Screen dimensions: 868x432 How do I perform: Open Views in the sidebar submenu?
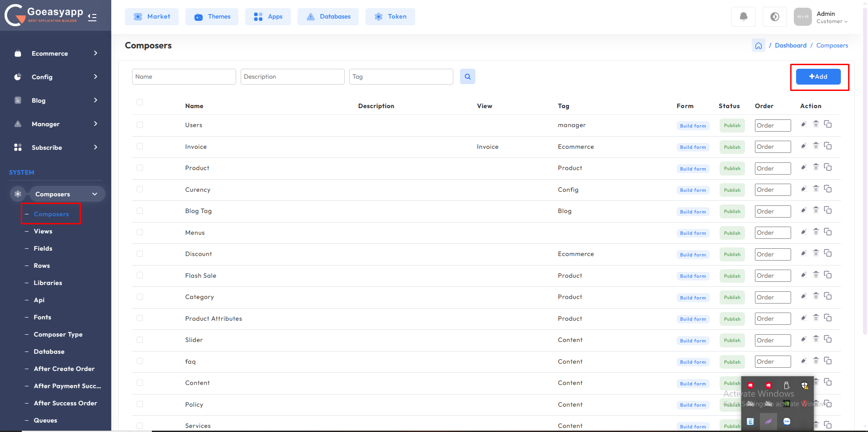43,231
